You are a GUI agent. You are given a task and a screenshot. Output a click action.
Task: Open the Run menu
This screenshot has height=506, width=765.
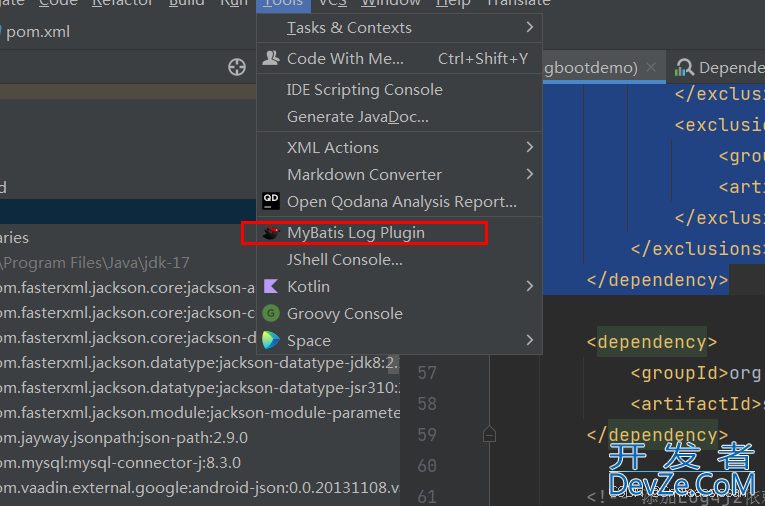234,3
